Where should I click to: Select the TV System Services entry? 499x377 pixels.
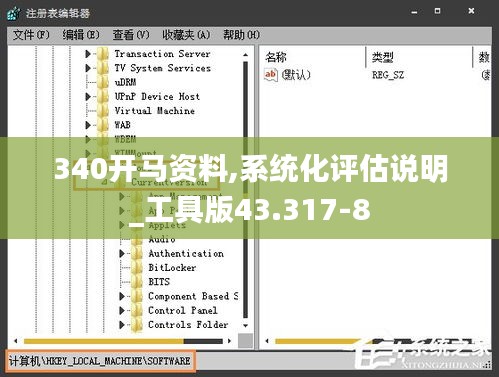point(163,68)
